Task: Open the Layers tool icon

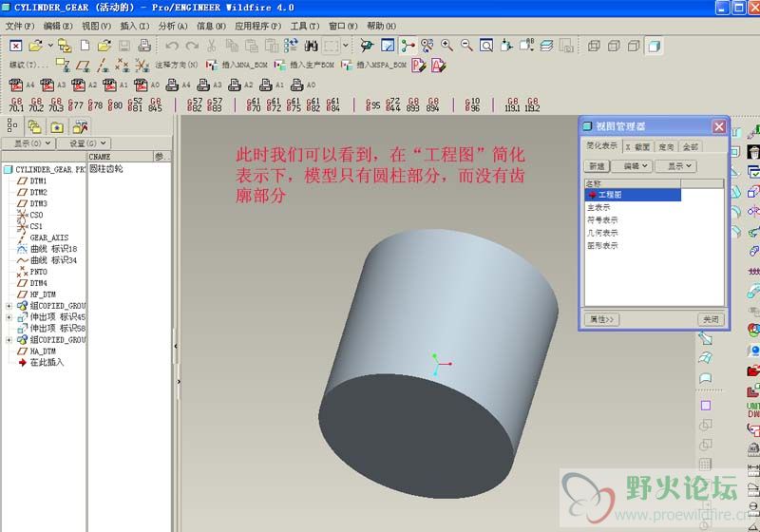Action: (546, 46)
